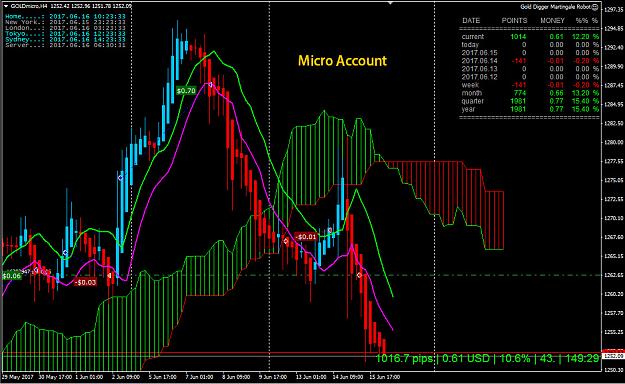This screenshot has width=625, height=384.
Task: Click the smiley face expert advisor icon
Action: coord(595,7)
